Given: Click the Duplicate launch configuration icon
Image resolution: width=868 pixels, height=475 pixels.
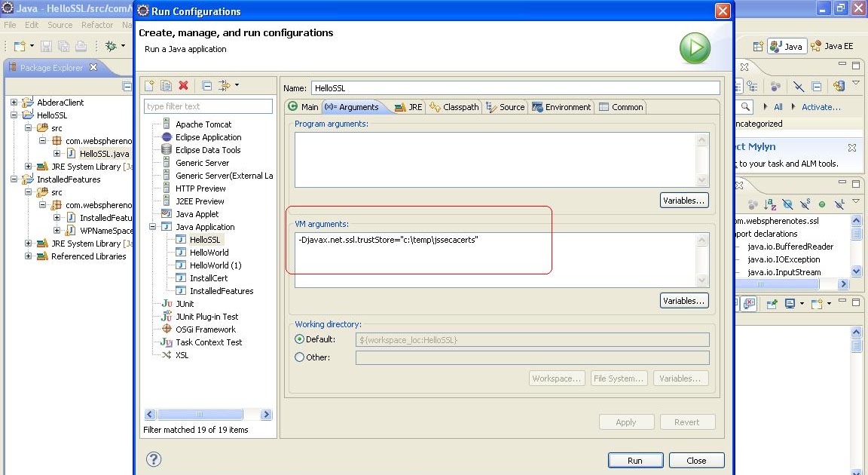Looking at the screenshot, I should (x=166, y=85).
